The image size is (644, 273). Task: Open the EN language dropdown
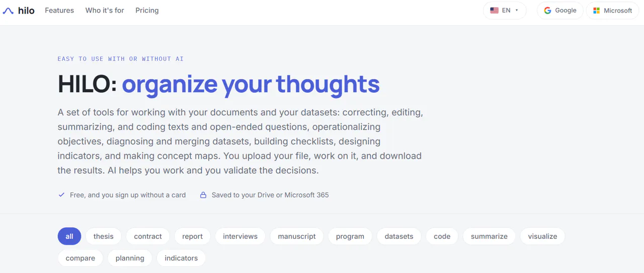pyautogui.click(x=505, y=11)
